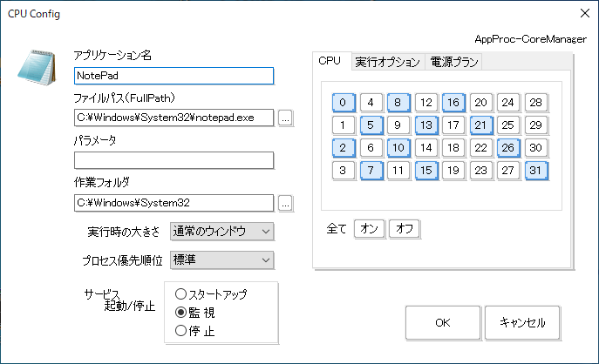Browse for the working folder
The height and width of the screenshot is (364, 599).
coord(285,203)
